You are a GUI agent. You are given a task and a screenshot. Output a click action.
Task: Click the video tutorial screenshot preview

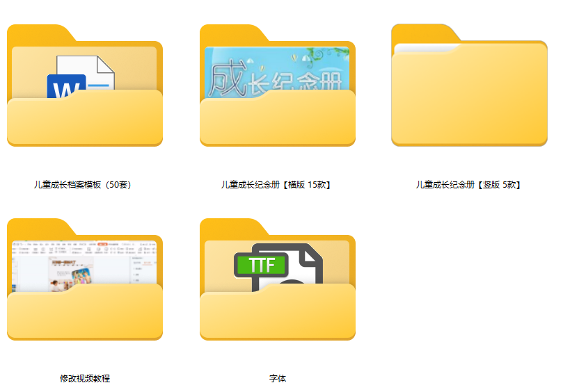pyautogui.click(x=84, y=266)
